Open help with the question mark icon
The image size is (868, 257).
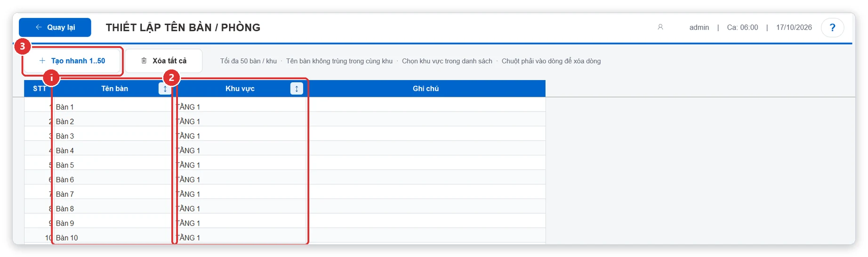pyautogui.click(x=832, y=27)
